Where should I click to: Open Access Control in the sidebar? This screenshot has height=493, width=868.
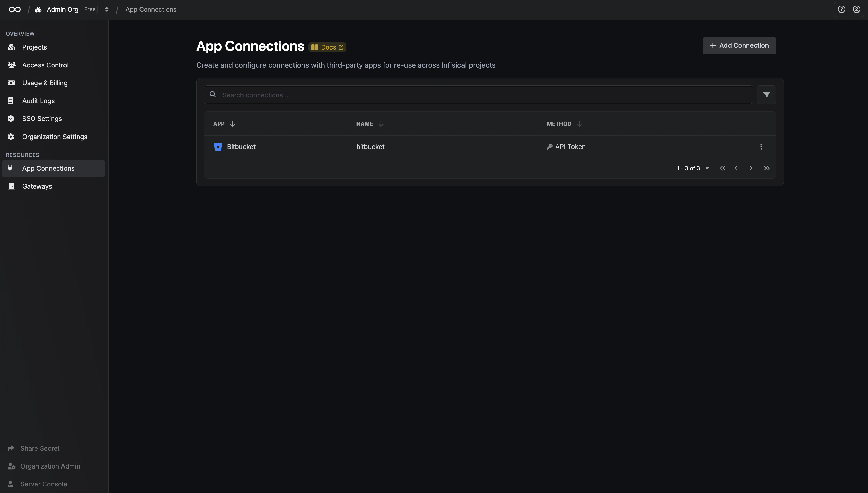(54, 65)
